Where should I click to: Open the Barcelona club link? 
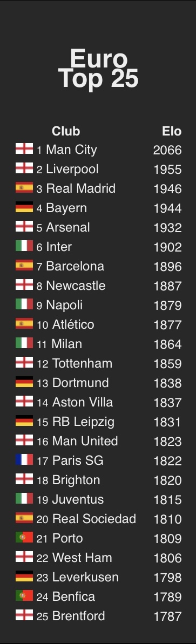click(x=75, y=266)
